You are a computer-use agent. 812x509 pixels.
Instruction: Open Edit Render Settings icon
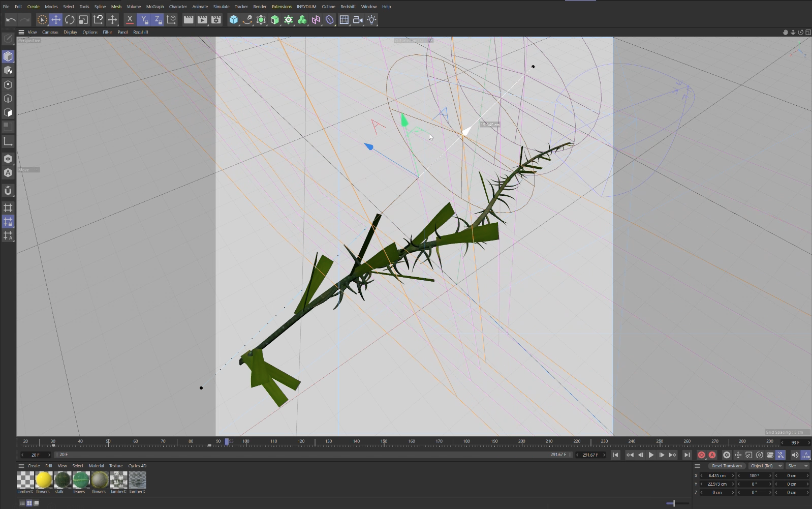tap(216, 20)
